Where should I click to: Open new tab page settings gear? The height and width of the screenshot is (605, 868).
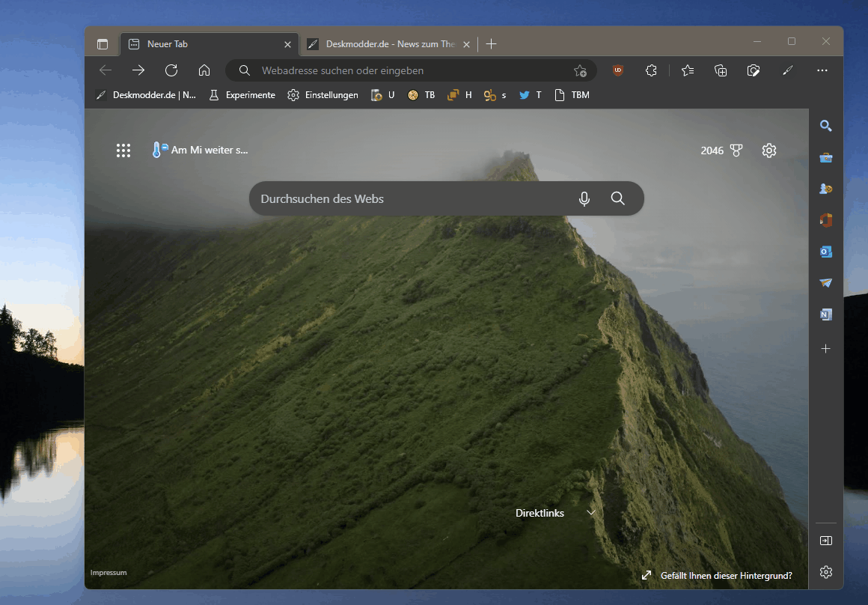coord(769,151)
